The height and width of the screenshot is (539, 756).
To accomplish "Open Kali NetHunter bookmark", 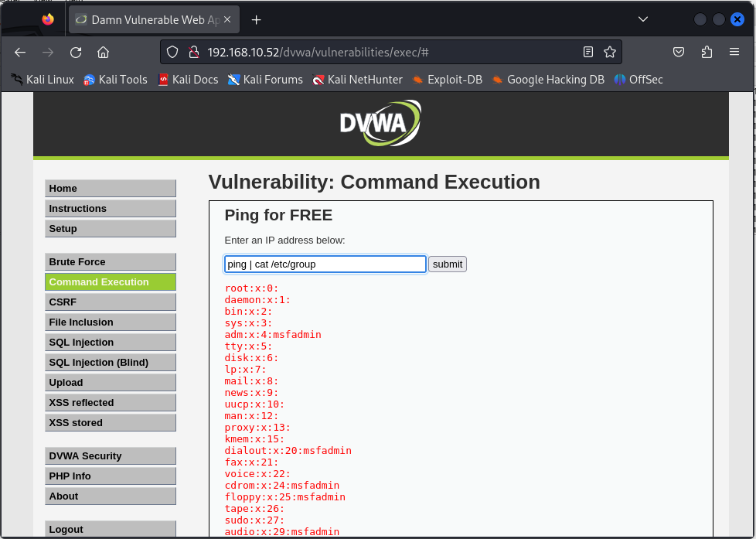I will [357, 80].
